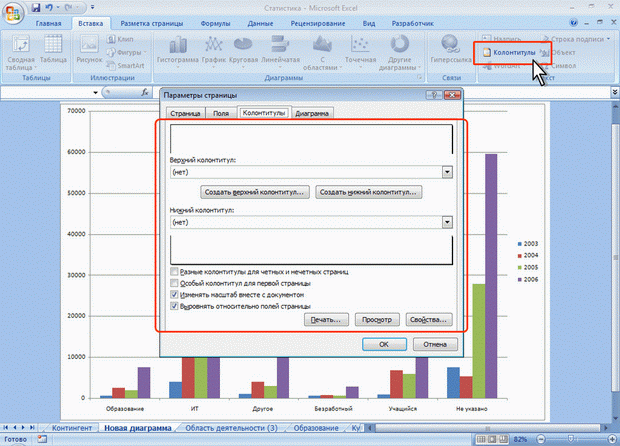The height and width of the screenshot is (446, 620).
Task: Enable different headers for odd and even pages
Action: [176, 271]
